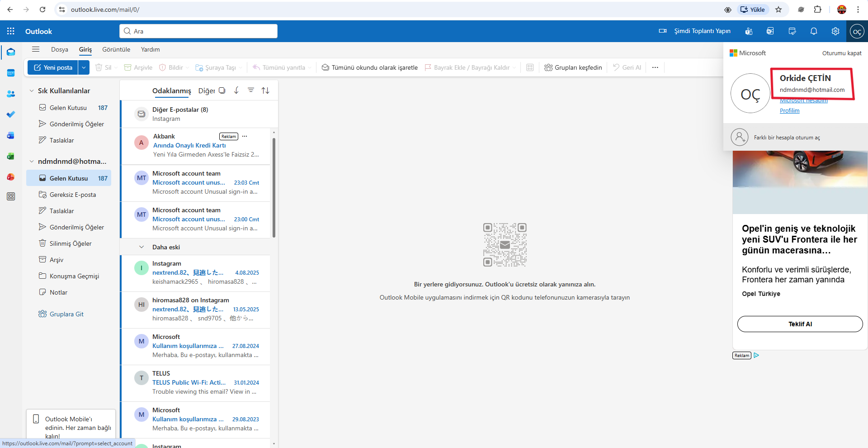Image resolution: width=868 pixels, height=448 pixels.
Task: Collapse the ndmdnmd@hotma... account folders
Action: (x=32, y=162)
